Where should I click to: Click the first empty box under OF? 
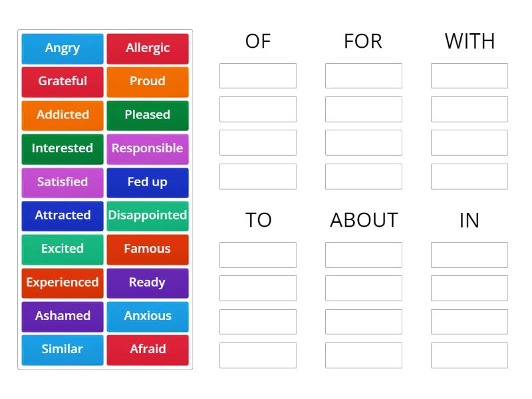point(258,75)
